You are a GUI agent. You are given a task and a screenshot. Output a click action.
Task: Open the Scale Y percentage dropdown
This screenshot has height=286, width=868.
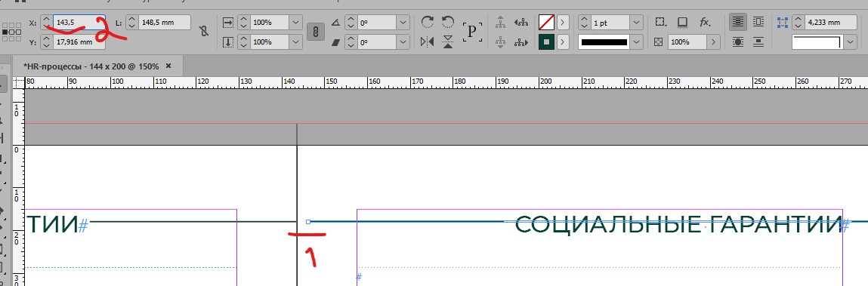(296, 42)
